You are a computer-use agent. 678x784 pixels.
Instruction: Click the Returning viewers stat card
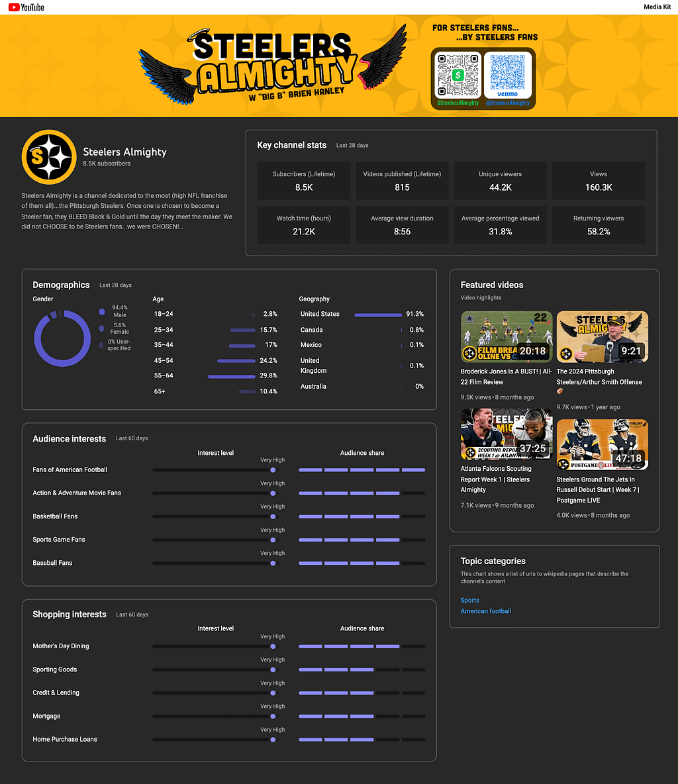(599, 224)
